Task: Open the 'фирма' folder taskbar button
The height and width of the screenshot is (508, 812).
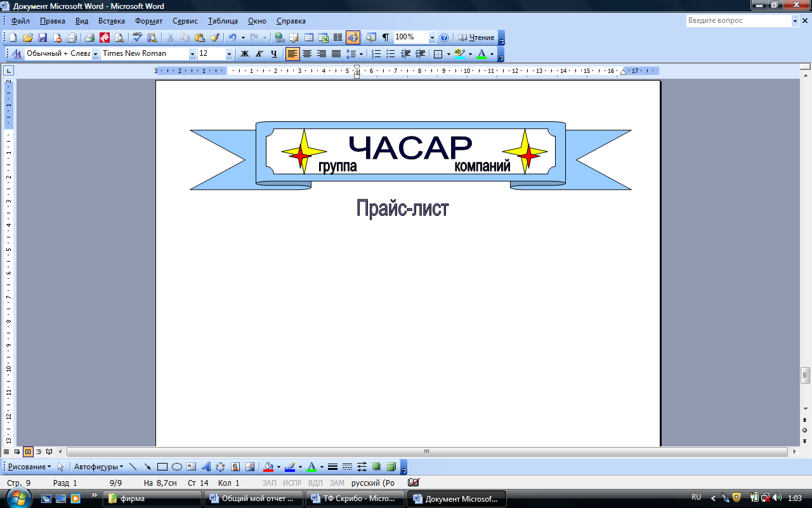Action: (154, 498)
